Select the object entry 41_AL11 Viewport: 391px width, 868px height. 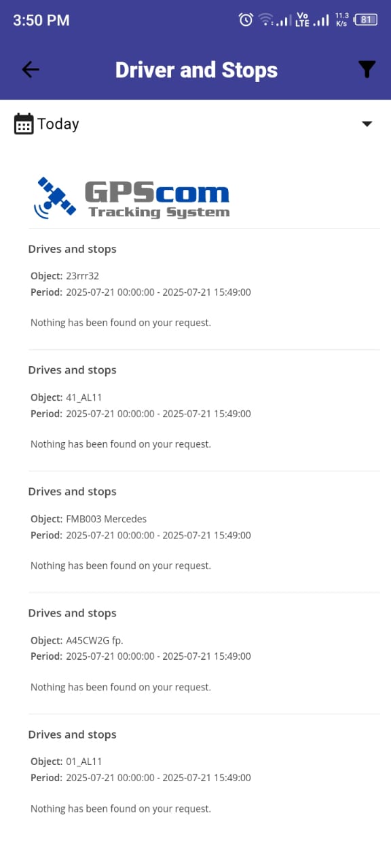click(x=83, y=397)
